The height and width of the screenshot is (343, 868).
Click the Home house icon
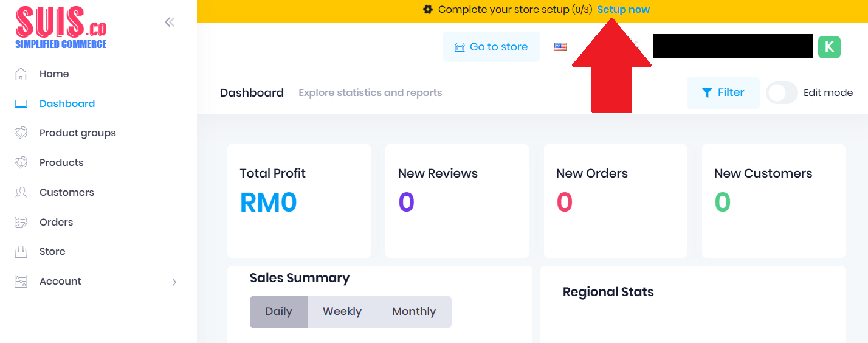(21, 74)
